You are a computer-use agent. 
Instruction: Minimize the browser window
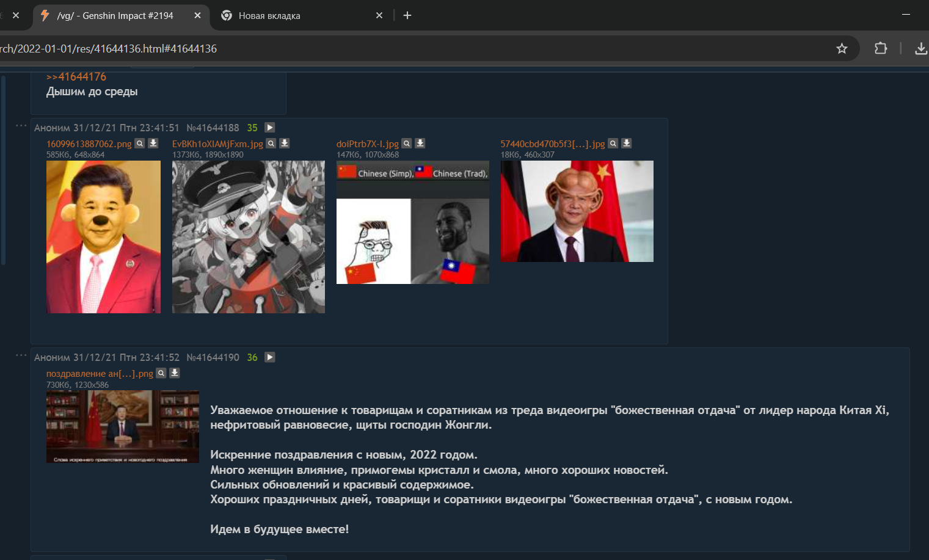[x=906, y=15]
